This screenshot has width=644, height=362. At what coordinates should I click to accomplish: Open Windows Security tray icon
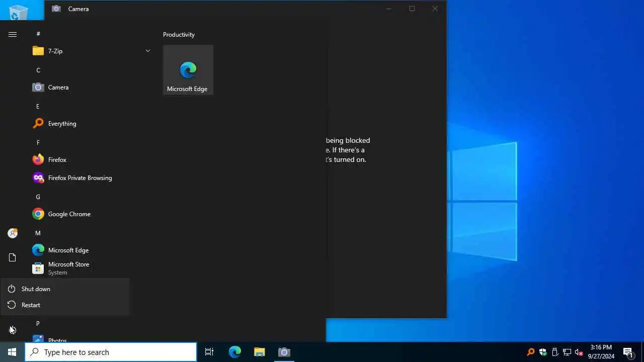[543, 352]
